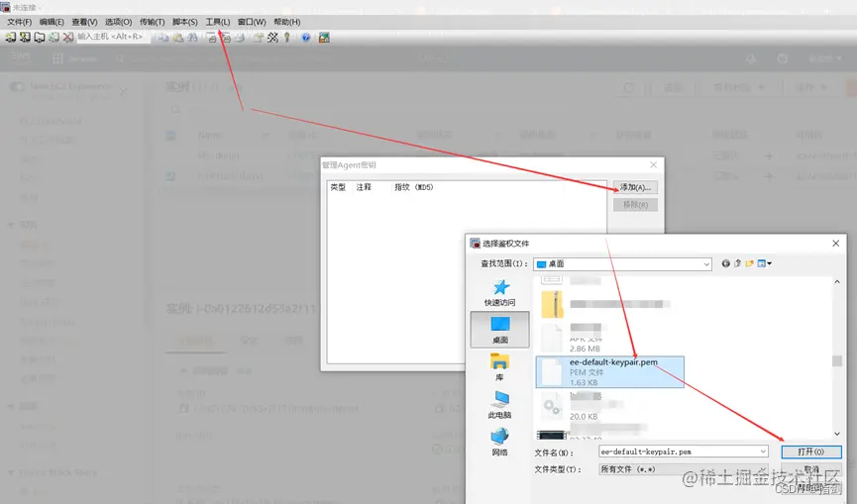Click the Connect icon in SecureCRT toolbar
Viewport: 857px width, 504px height.
point(10,37)
